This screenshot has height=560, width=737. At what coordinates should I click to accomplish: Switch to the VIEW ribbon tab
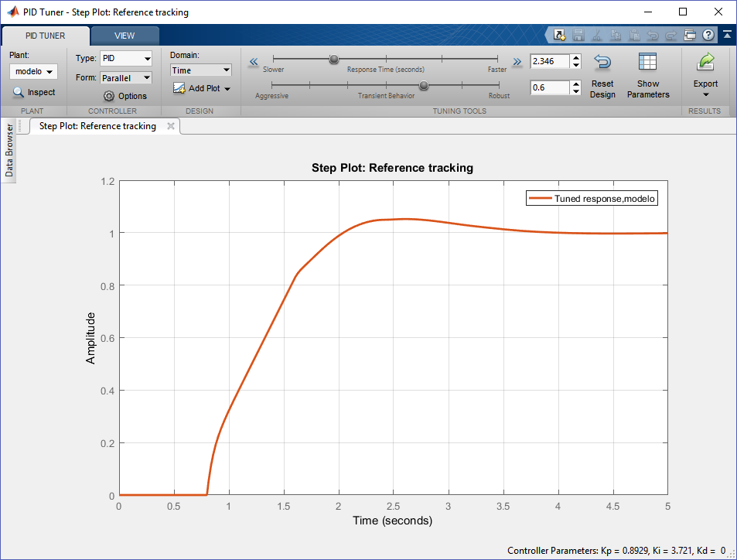[124, 36]
